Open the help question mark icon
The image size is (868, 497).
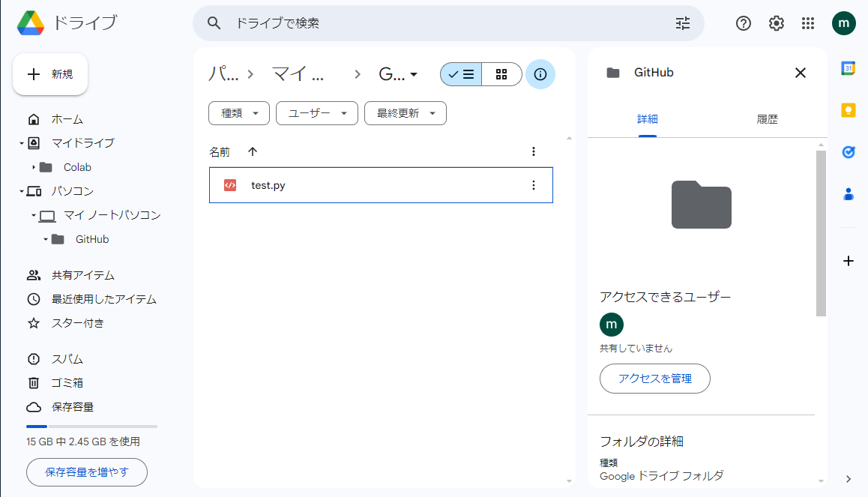tap(743, 23)
